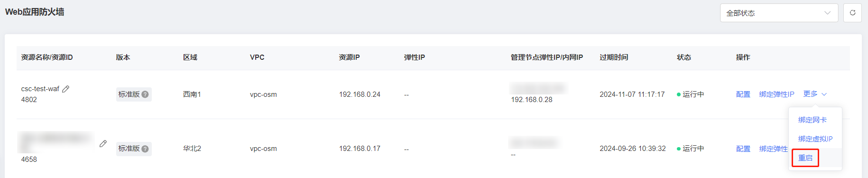Edit the csc-test-waf name pencil icon
Image resolution: width=868 pixels, height=178 pixels.
66,89
